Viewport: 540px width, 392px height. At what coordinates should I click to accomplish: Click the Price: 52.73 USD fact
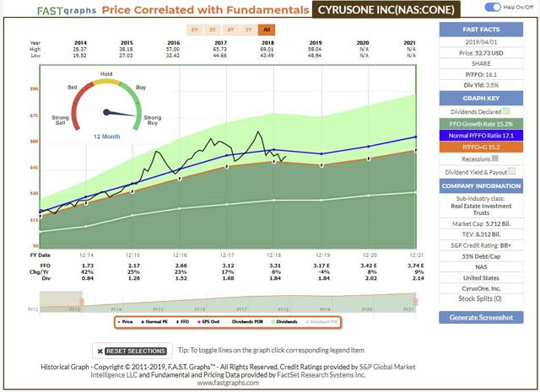pyautogui.click(x=481, y=53)
